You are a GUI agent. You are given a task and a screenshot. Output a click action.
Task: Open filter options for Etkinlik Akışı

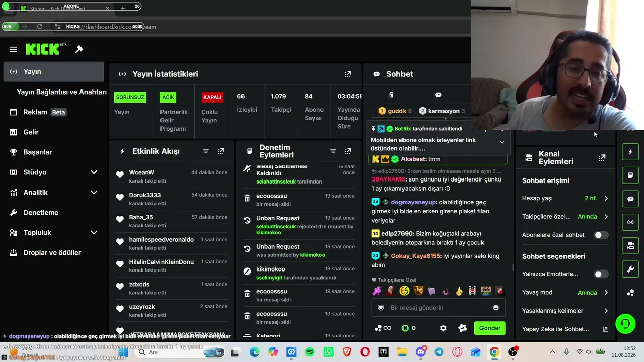click(x=206, y=151)
